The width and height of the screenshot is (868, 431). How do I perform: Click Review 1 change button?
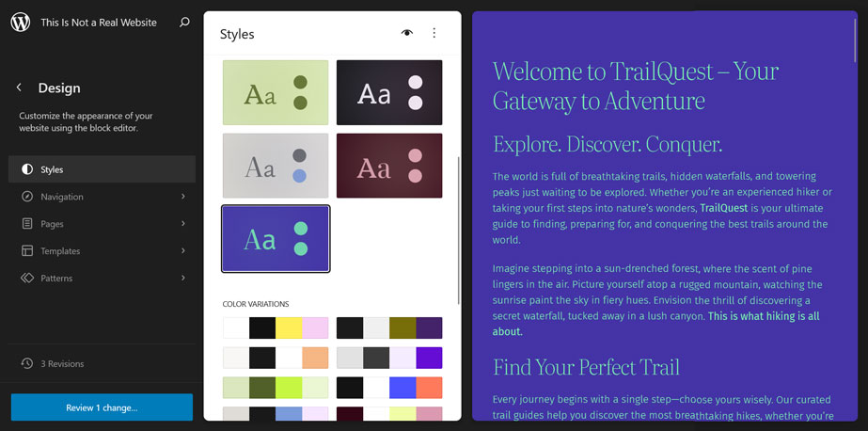102,407
